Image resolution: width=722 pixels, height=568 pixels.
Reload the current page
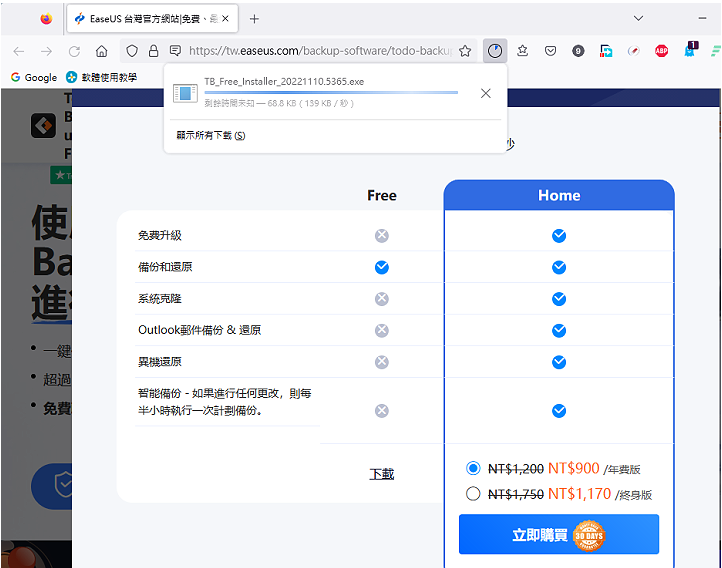(x=74, y=51)
